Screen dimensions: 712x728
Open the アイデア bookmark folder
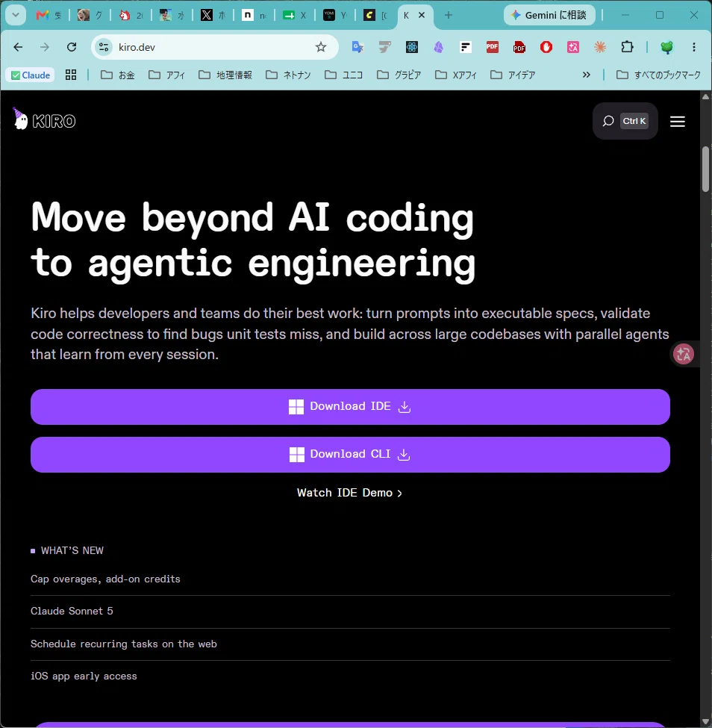click(513, 75)
